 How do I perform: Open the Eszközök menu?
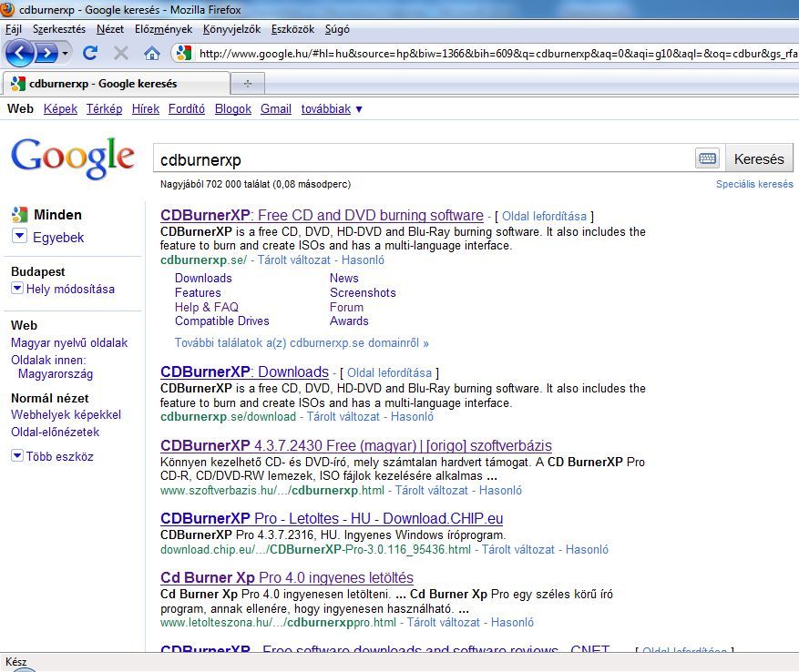pos(293,29)
